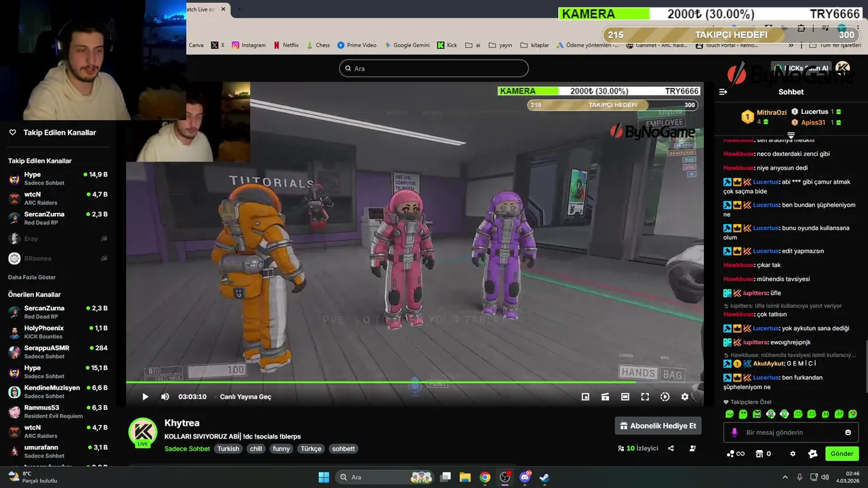Select the Turkish tag

point(228,449)
